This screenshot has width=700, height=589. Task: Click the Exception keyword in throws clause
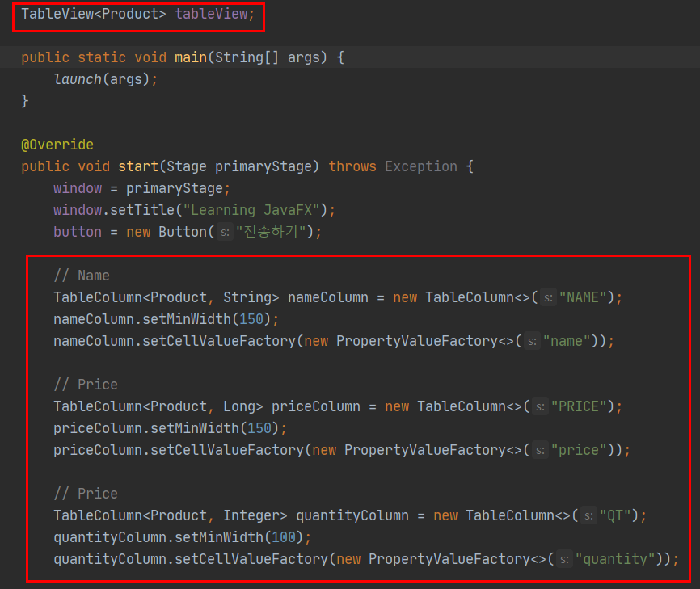(x=421, y=166)
